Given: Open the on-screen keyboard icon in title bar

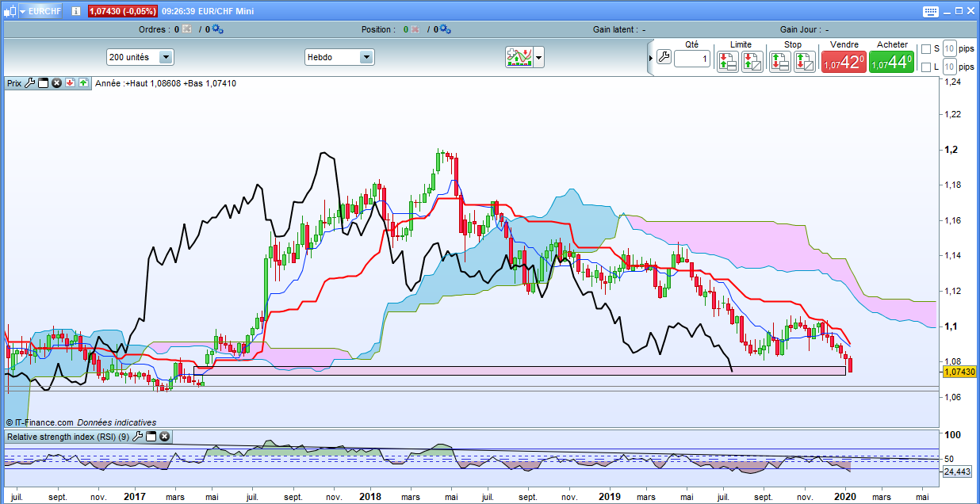Looking at the screenshot, I should click(932, 12).
